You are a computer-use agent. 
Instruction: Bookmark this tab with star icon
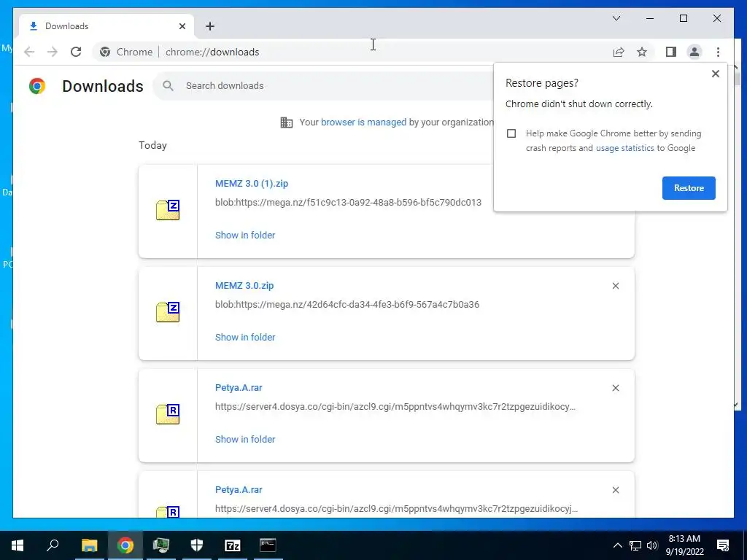pos(642,52)
